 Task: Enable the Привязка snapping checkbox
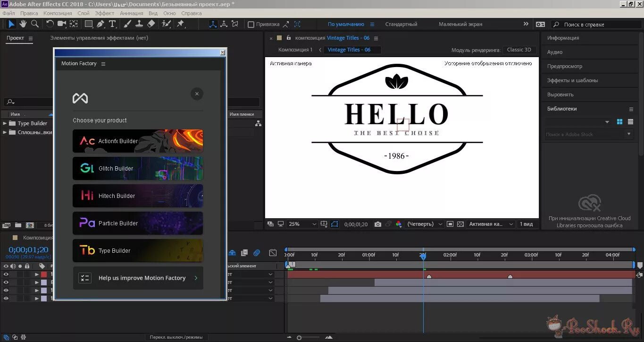pos(251,24)
